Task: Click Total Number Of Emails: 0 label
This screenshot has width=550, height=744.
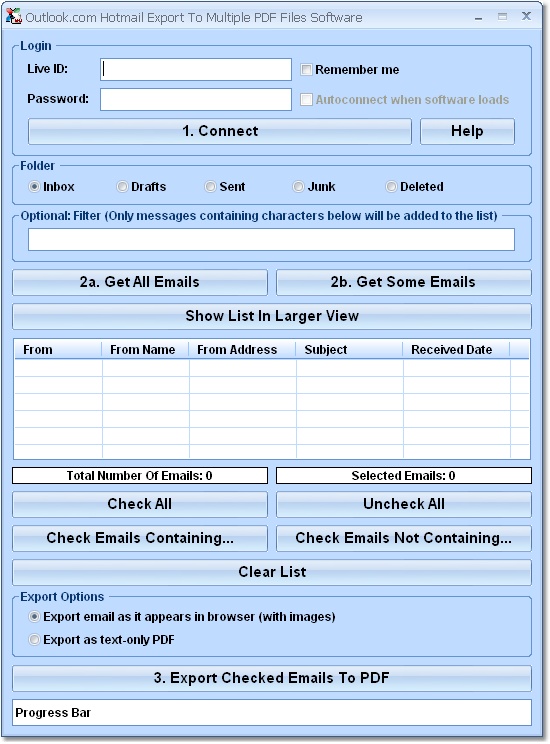Action: click(140, 475)
